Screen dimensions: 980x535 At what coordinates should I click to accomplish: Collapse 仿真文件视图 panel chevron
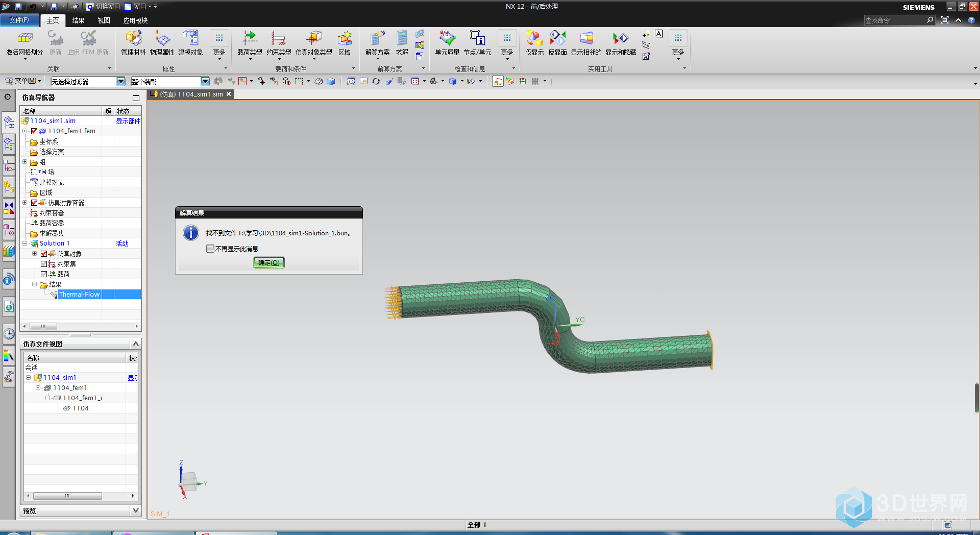[136, 344]
